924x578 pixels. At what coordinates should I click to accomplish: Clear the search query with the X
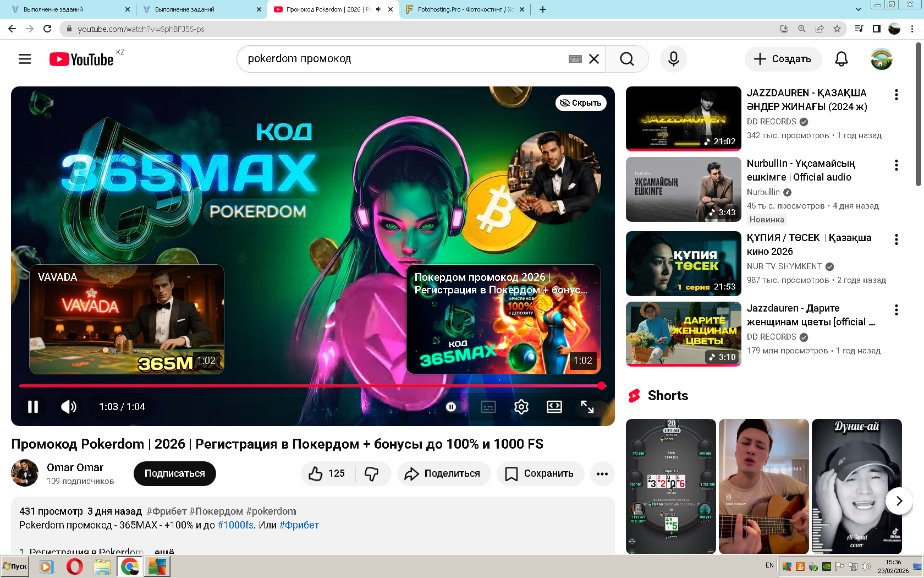point(594,59)
